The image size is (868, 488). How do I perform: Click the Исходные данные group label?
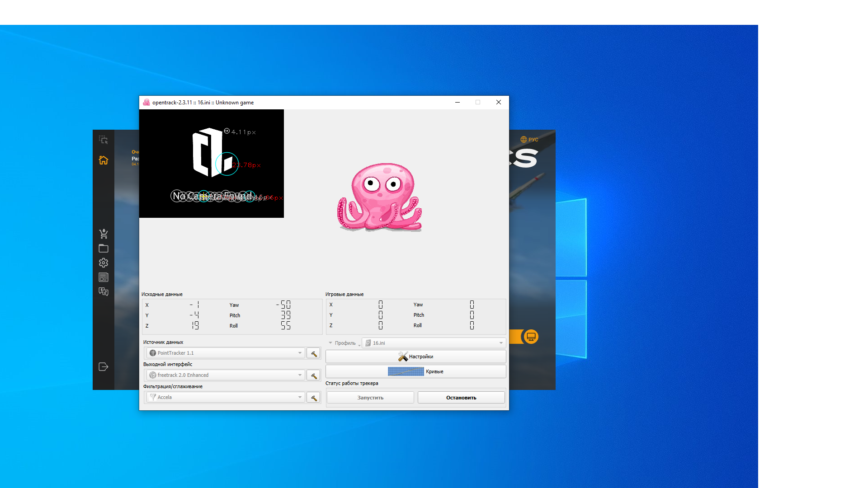coord(162,294)
